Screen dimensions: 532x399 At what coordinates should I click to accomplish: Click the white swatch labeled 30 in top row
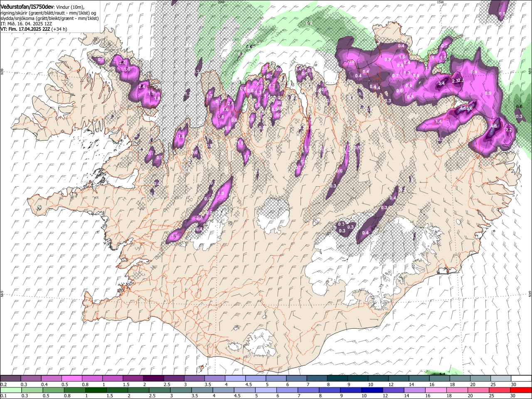pos(521,379)
